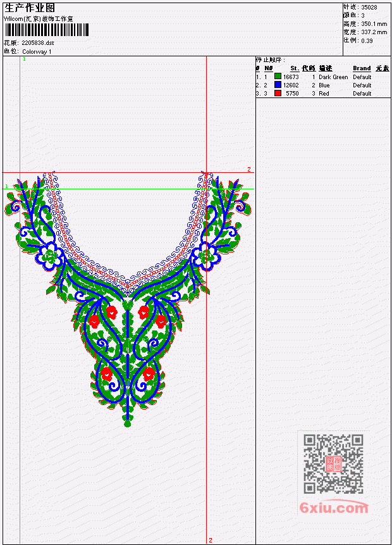Select the stitch count 16673
Screen dimensions: 392x545
[x=291, y=77]
